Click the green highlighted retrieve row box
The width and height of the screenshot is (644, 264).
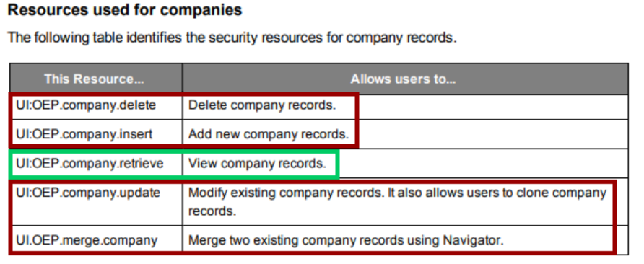click(x=174, y=164)
